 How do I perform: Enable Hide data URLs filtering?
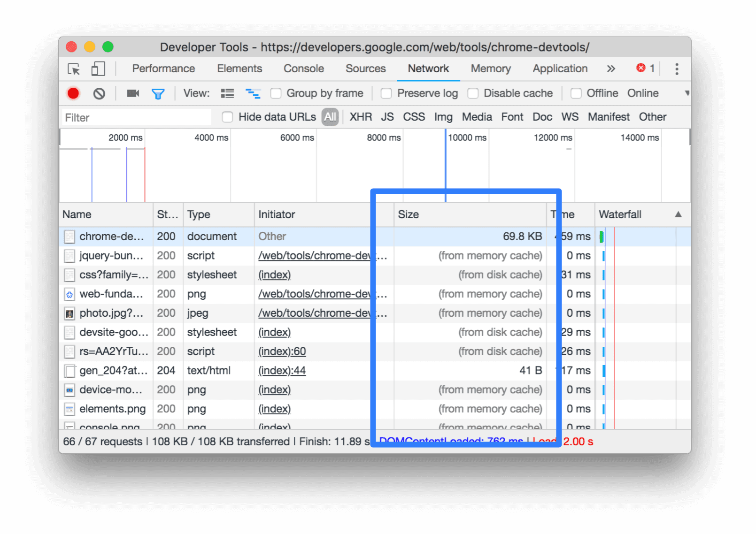227,117
